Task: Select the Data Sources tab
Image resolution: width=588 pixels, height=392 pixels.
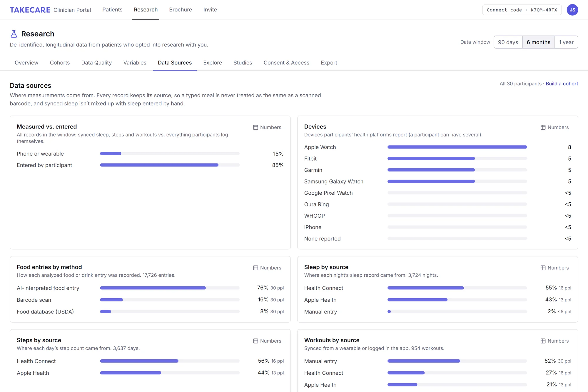Action: click(x=175, y=63)
